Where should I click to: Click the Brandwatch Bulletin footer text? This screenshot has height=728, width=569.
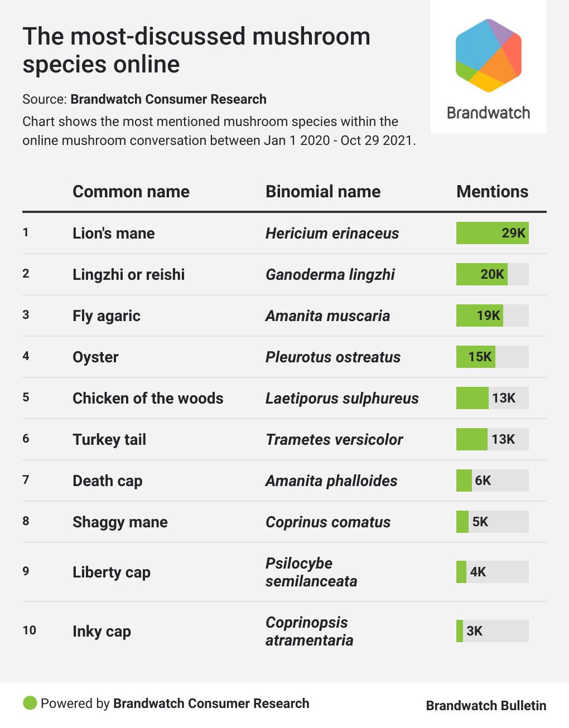[x=486, y=705]
